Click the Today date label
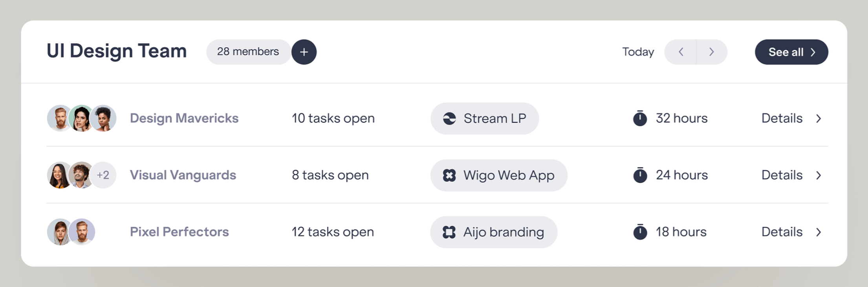 coord(638,52)
